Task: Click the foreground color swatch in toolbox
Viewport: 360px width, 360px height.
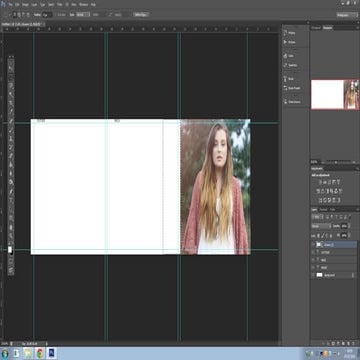Action: tap(10, 249)
